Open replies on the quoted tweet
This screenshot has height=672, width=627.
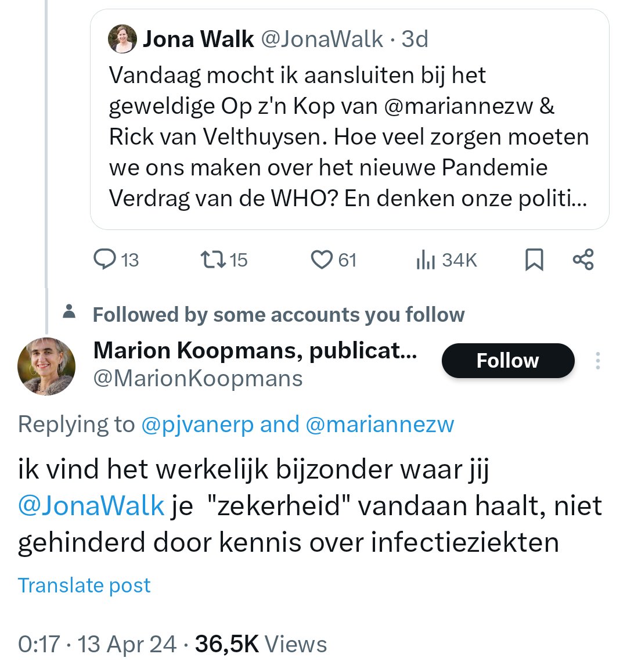pos(114,260)
